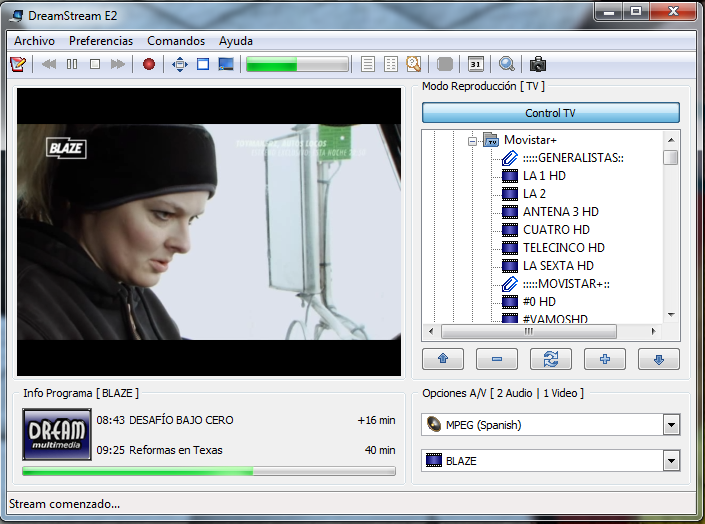Screen dimensions: 705x524
Task: Click the refresh arrows button below list
Action: click(551, 359)
